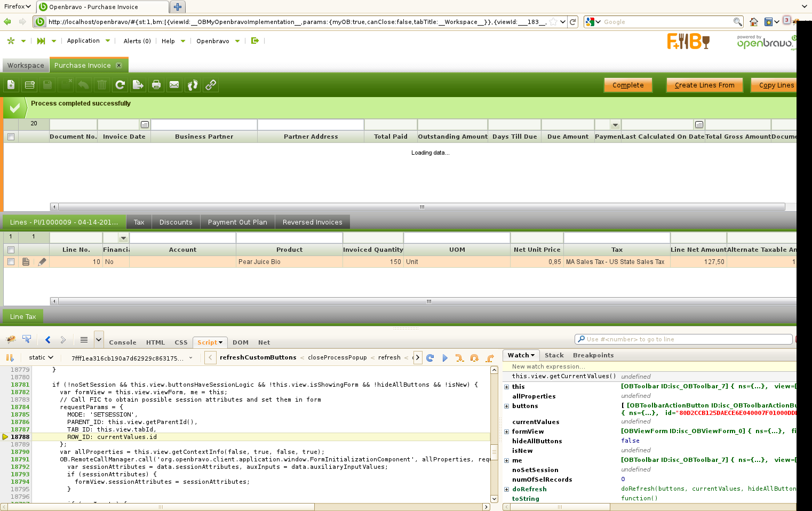Image resolution: width=812 pixels, height=511 pixels.
Task: Create a new document in form view
Action: [11, 85]
